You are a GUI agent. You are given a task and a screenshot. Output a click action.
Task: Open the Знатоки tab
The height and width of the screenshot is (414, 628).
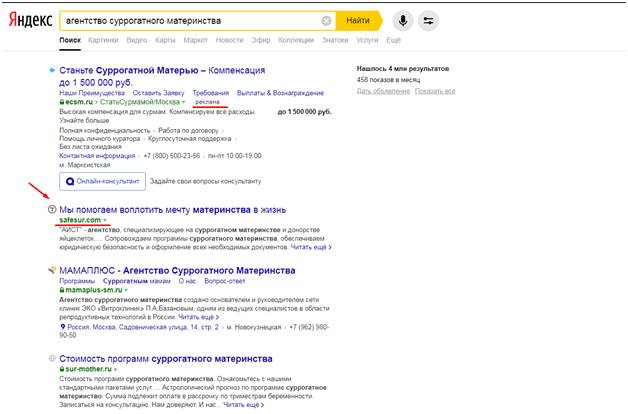pyautogui.click(x=335, y=40)
